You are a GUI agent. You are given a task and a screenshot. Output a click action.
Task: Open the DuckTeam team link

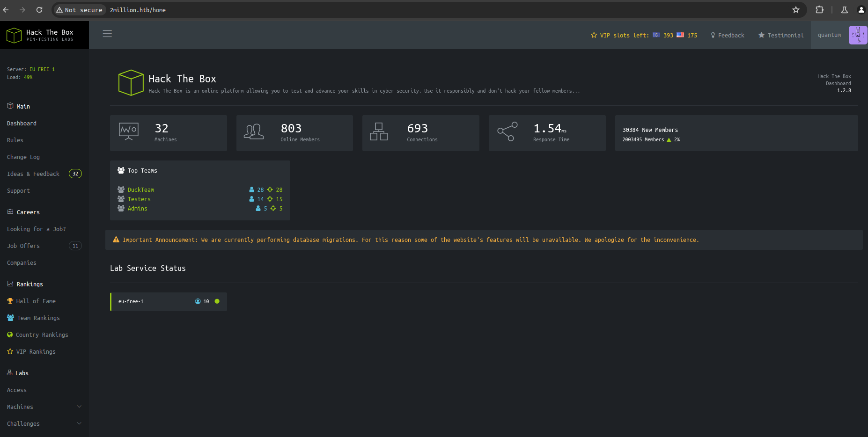coord(140,189)
